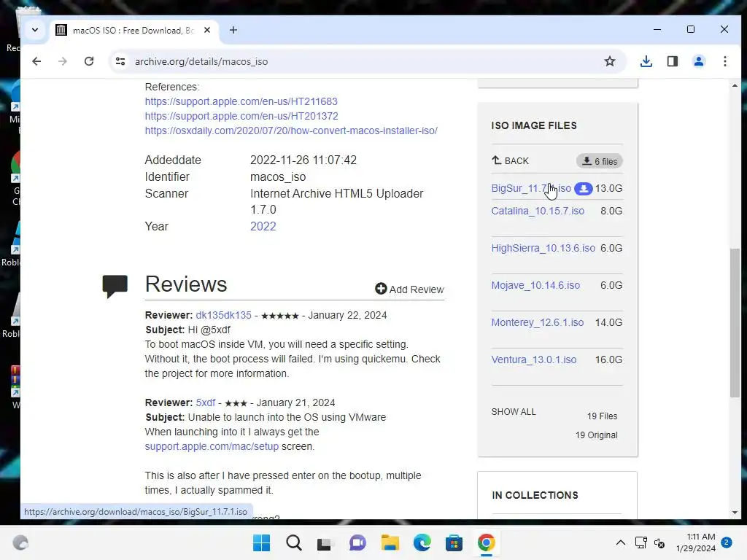The height and width of the screenshot is (560, 747).
Task: Open the Catalina_10.15.7.iso file
Action: (x=538, y=211)
